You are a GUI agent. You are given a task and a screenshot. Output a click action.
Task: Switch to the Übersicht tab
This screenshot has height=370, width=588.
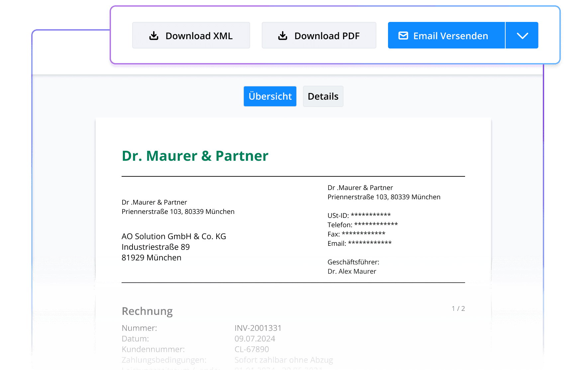tap(270, 96)
